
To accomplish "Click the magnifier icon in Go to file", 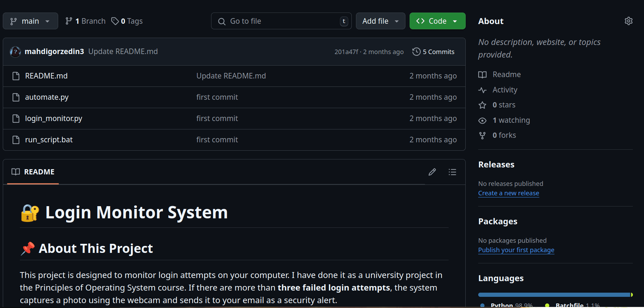I will (222, 21).
